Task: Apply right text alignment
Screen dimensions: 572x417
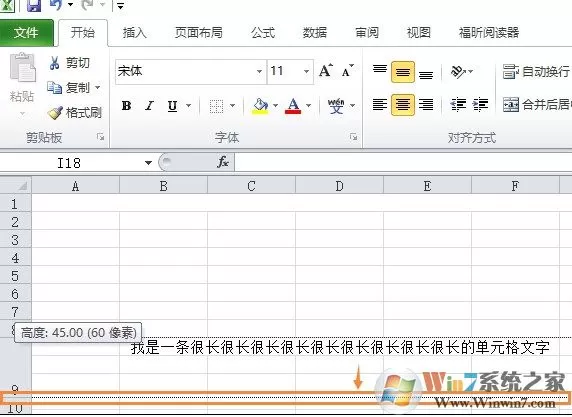Action: tap(426, 105)
